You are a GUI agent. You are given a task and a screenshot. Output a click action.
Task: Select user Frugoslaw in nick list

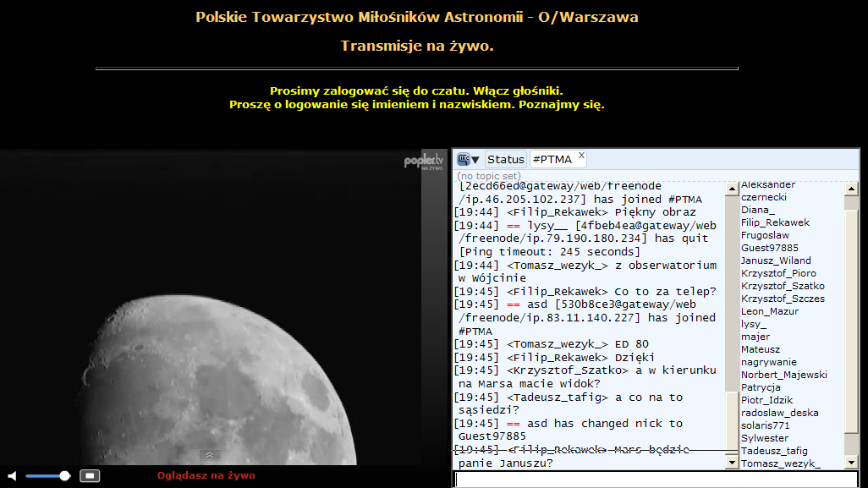pyautogui.click(x=765, y=235)
